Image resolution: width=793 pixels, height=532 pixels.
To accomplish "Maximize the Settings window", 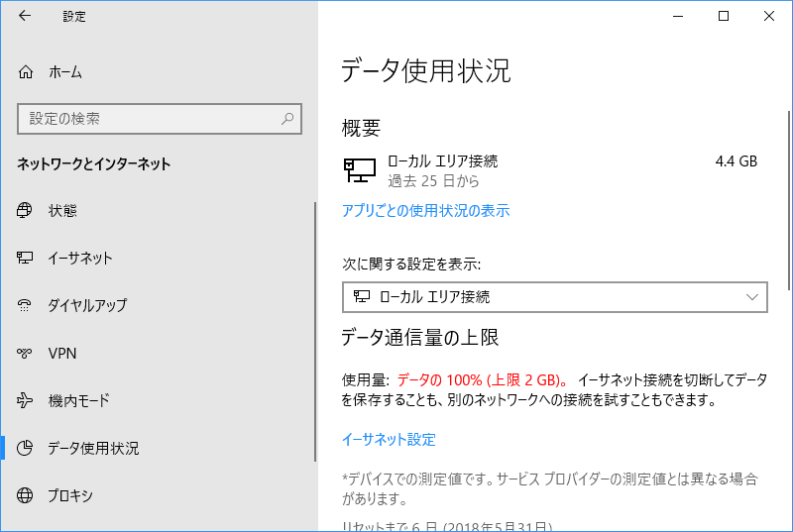I will coord(724,16).
